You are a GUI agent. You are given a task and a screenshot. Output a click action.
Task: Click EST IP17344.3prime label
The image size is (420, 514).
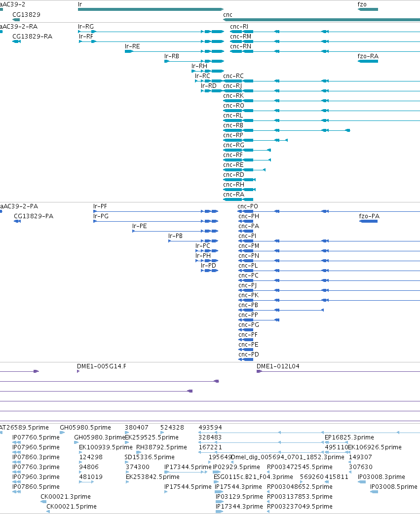click(239, 507)
